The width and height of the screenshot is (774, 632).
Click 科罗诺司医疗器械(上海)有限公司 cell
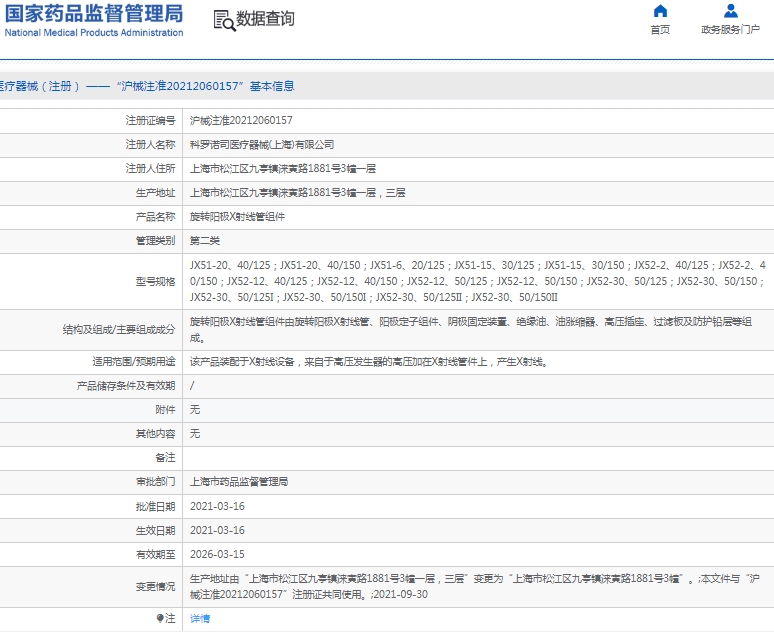point(262,145)
